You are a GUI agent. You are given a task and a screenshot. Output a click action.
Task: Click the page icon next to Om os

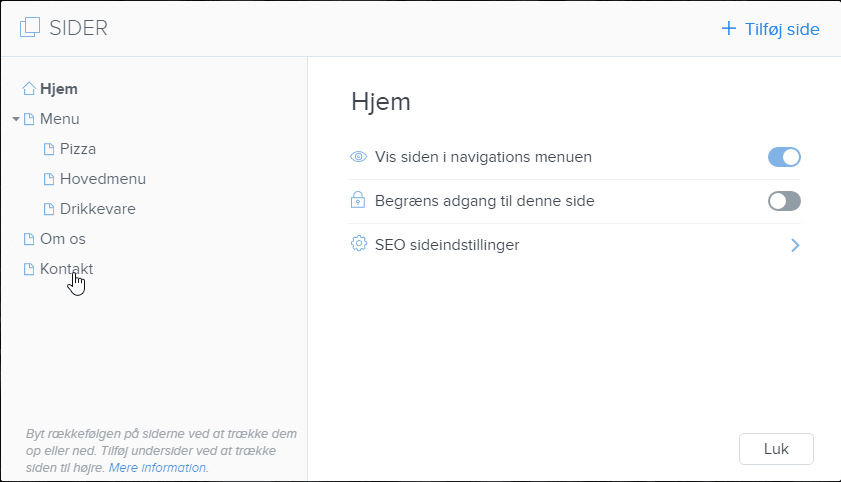point(29,239)
